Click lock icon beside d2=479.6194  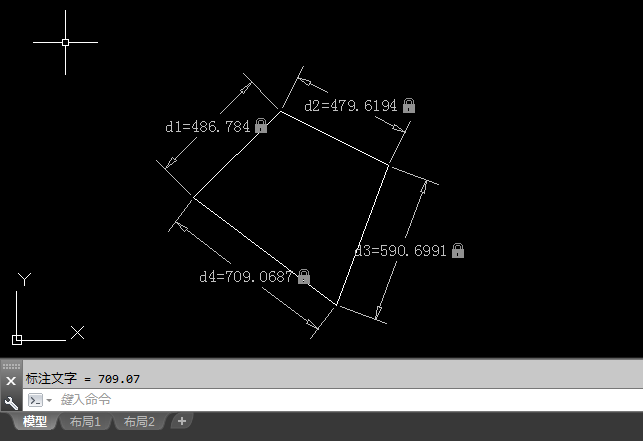coord(408,105)
